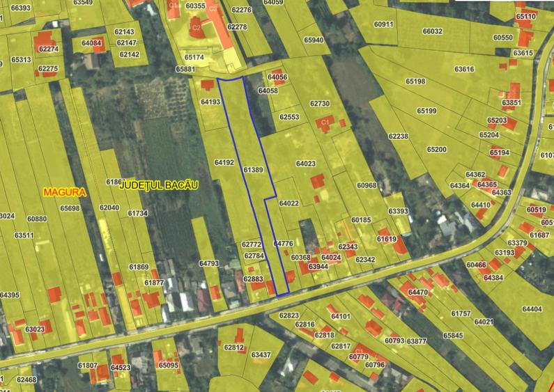The height and width of the screenshot is (392, 554).
Task: Select parcel 63393
Action: [398, 211]
